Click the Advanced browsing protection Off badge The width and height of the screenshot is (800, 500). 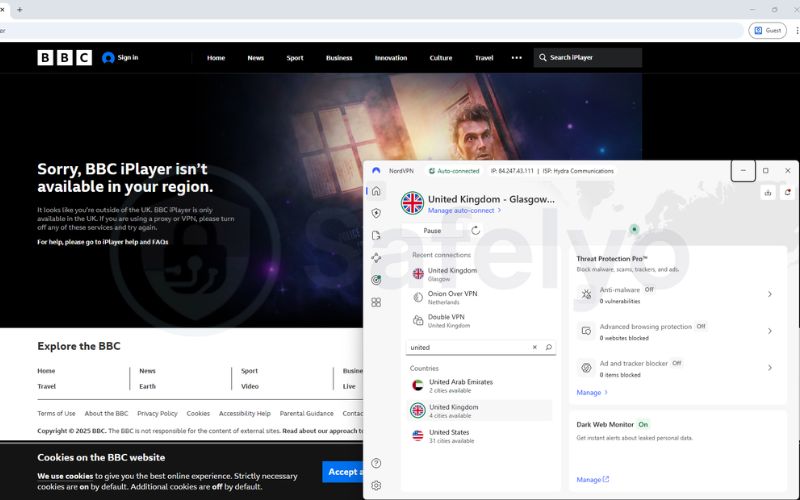[701, 326]
